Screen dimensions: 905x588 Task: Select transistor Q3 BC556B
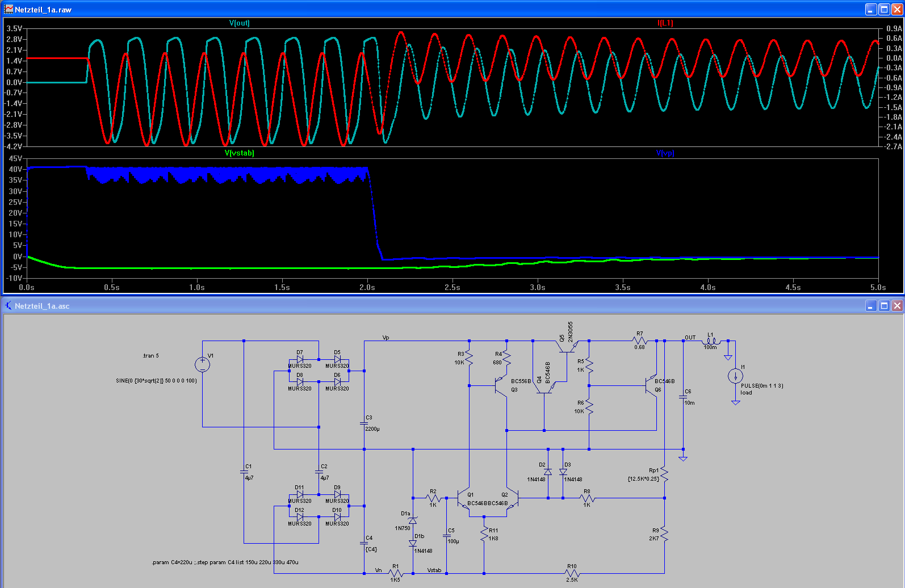point(500,385)
